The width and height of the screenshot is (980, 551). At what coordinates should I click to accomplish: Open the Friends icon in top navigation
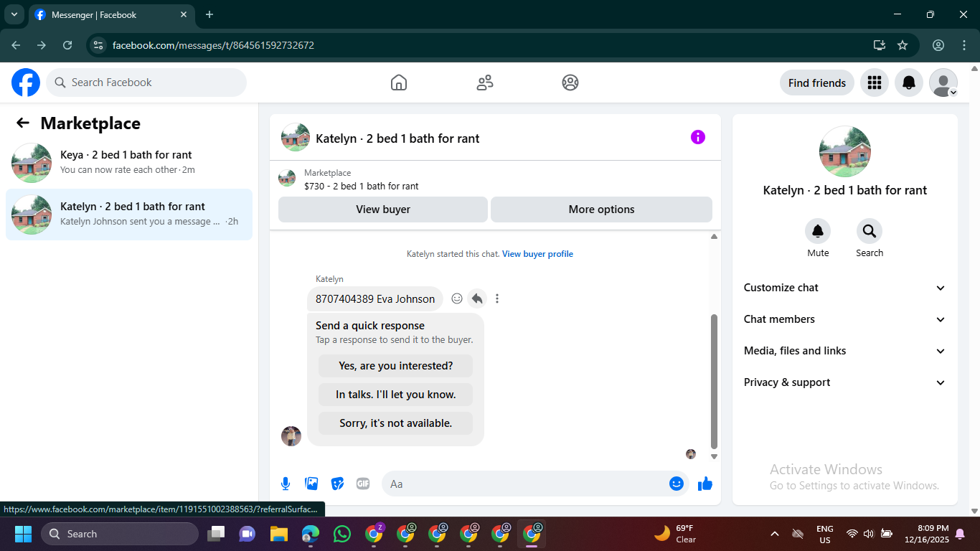tap(485, 83)
